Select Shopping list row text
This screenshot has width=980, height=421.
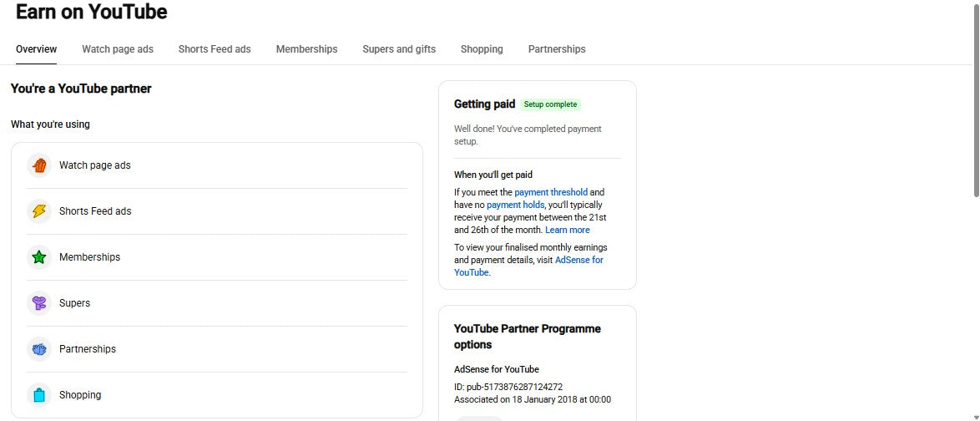80,395
